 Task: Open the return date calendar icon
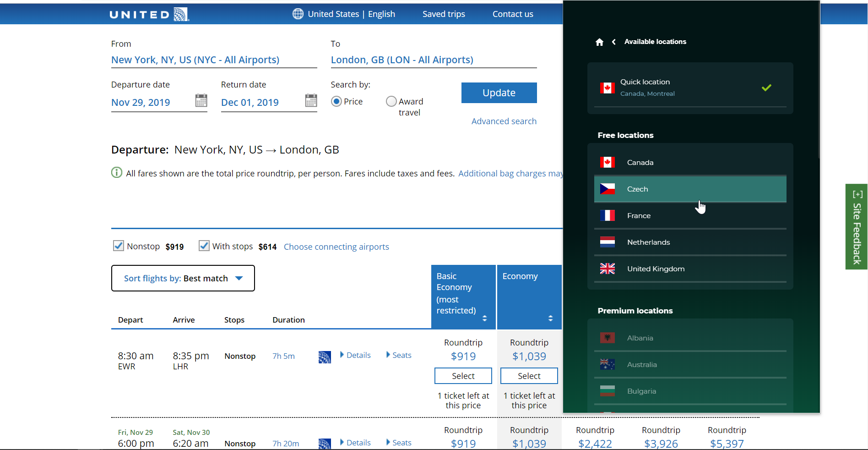click(311, 100)
